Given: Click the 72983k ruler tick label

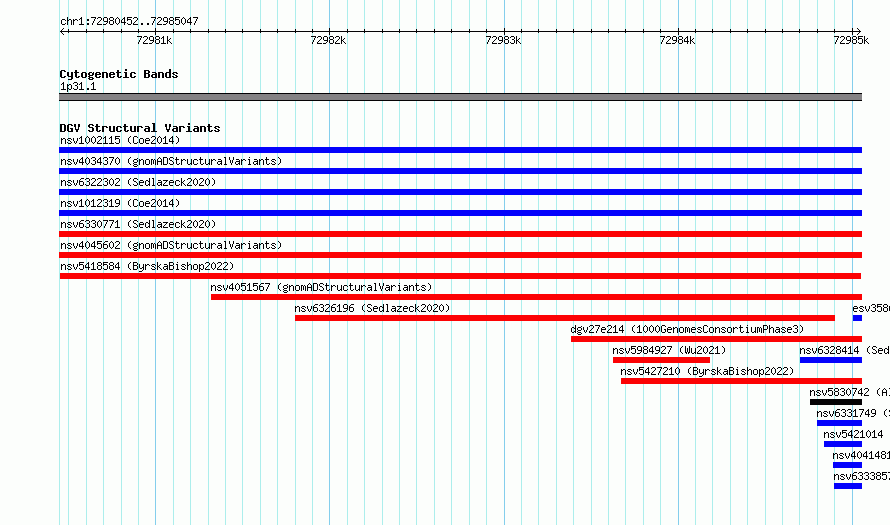Looking at the screenshot, I should click(x=503, y=40).
